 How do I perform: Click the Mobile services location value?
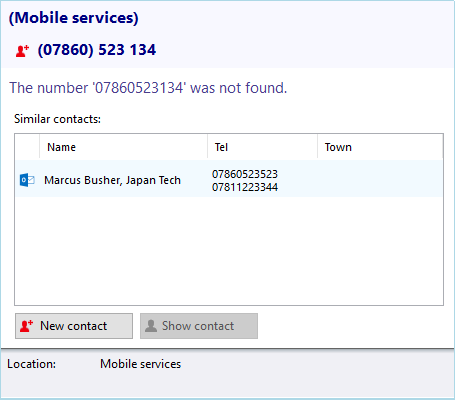tap(141, 364)
